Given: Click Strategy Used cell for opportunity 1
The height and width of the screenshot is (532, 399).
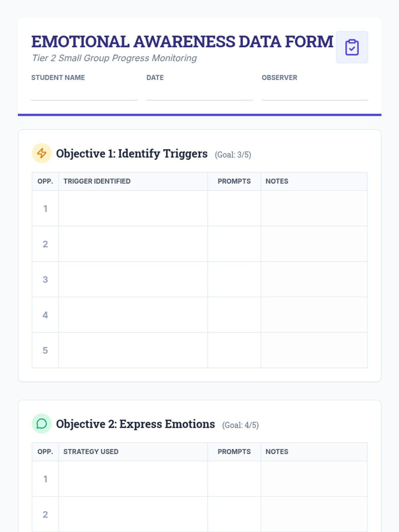Looking at the screenshot, I should tap(133, 479).
